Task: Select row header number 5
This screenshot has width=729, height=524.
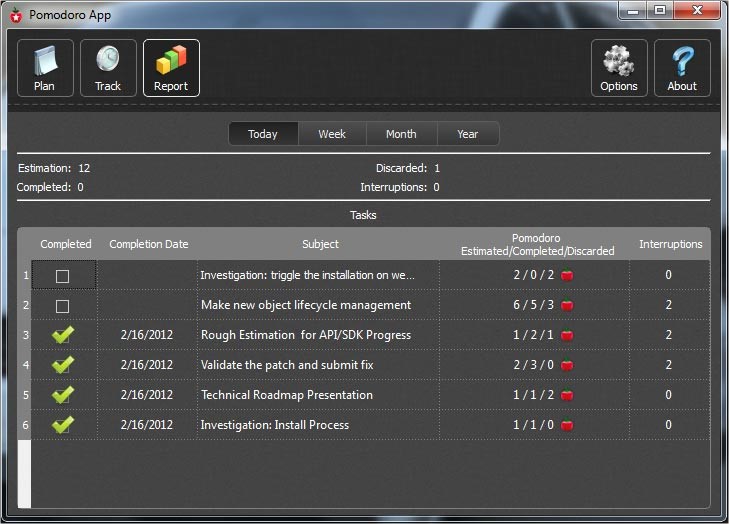Action: pos(25,395)
